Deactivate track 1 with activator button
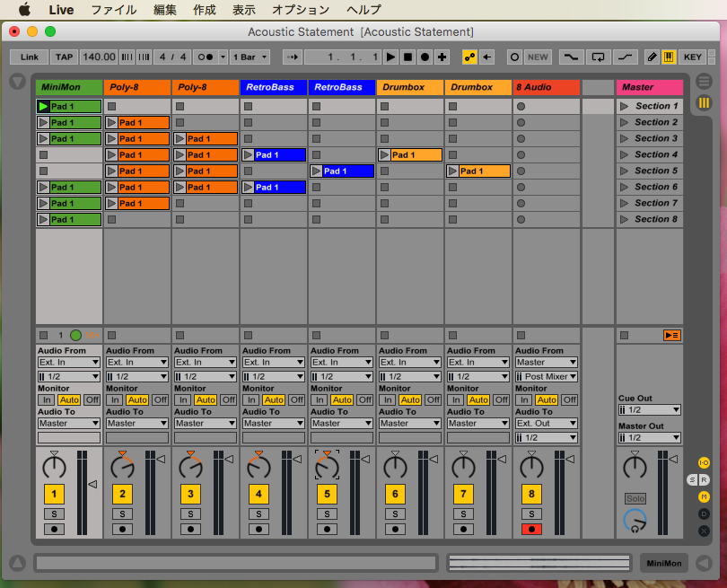The height and width of the screenshot is (588, 727). (54, 494)
